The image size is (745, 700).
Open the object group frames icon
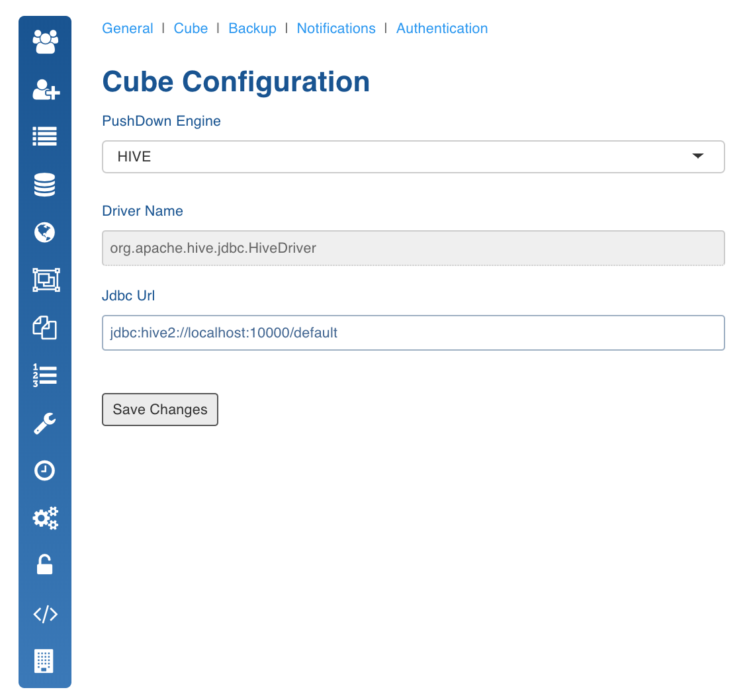coord(46,280)
